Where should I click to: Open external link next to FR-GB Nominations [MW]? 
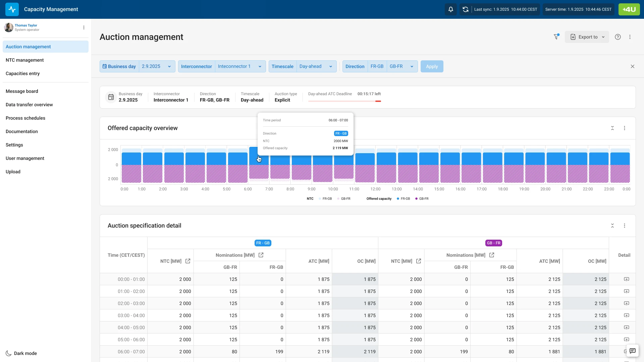click(x=261, y=255)
